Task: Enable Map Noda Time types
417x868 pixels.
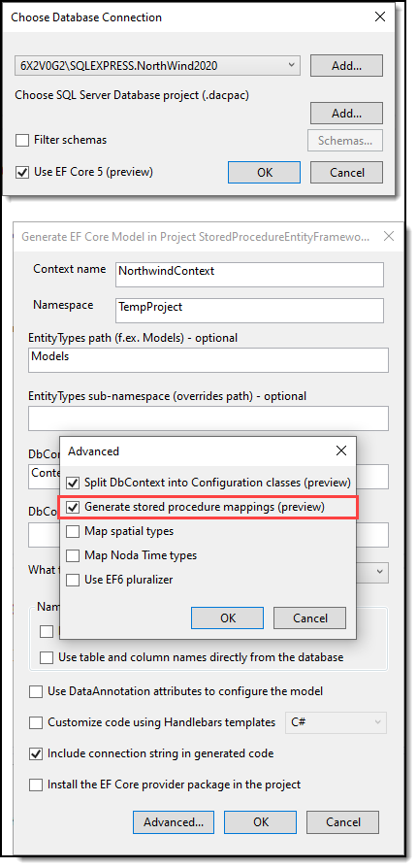Action: 73,555
